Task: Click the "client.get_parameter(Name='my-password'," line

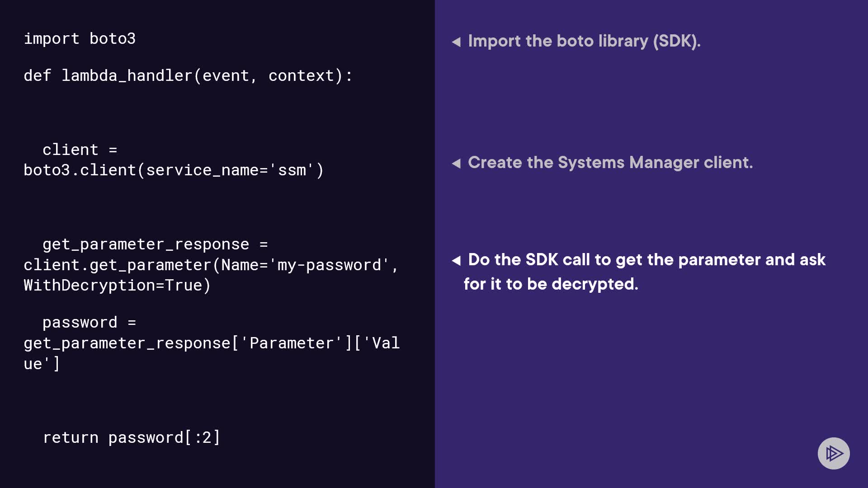Action: (211, 265)
